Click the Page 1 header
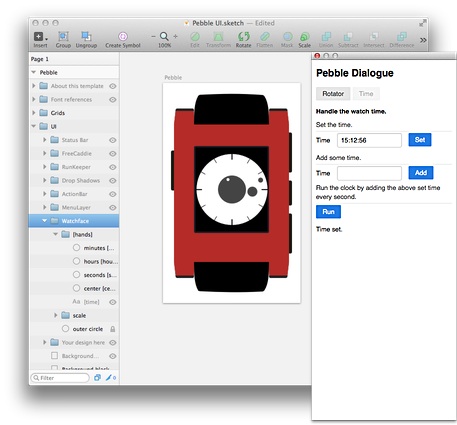Screen dimensions: 457x425 click(40, 59)
